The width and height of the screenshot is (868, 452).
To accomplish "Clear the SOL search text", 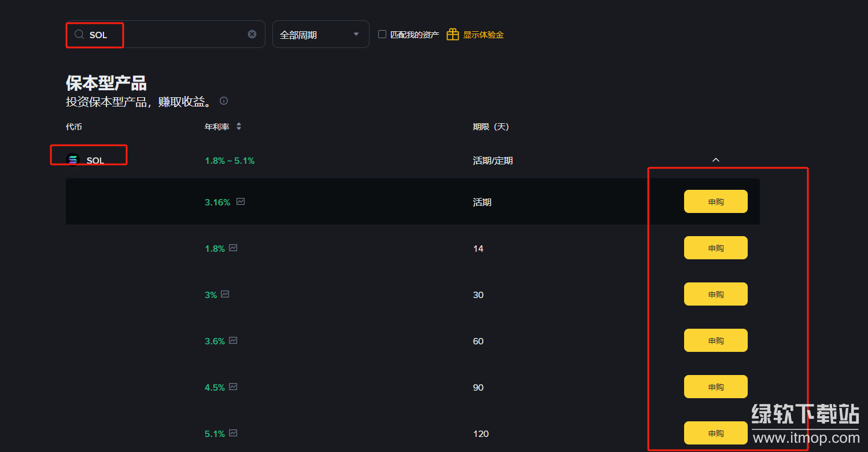I will pyautogui.click(x=252, y=34).
